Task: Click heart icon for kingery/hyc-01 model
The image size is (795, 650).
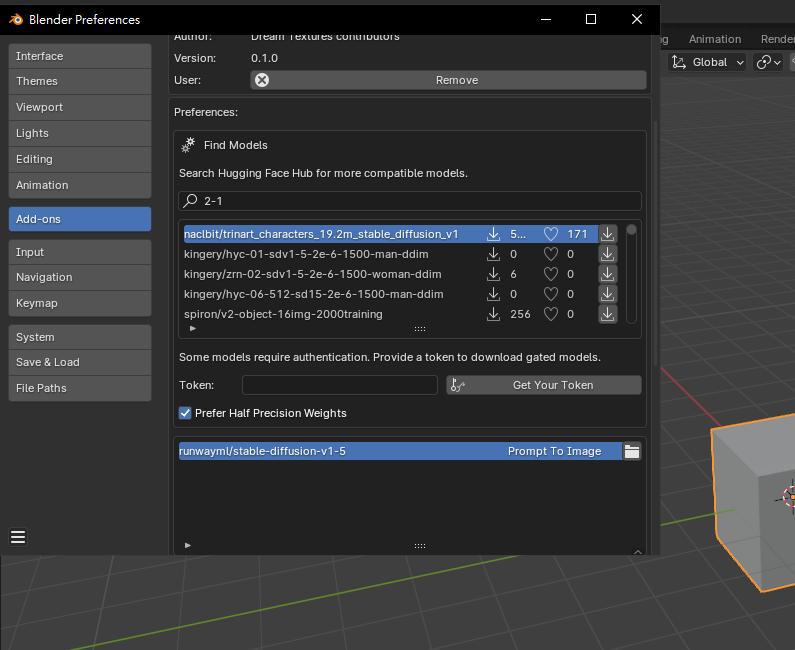Action: tap(551, 254)
